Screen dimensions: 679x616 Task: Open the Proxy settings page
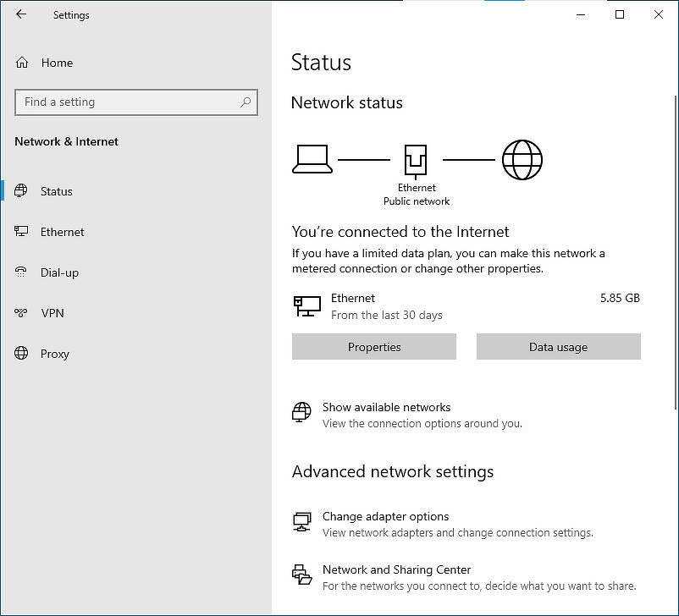point(55,354)
